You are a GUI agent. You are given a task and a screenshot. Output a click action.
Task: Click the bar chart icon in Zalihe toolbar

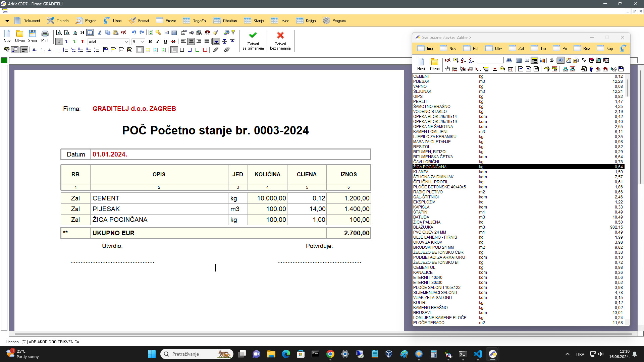click(542, 60)
